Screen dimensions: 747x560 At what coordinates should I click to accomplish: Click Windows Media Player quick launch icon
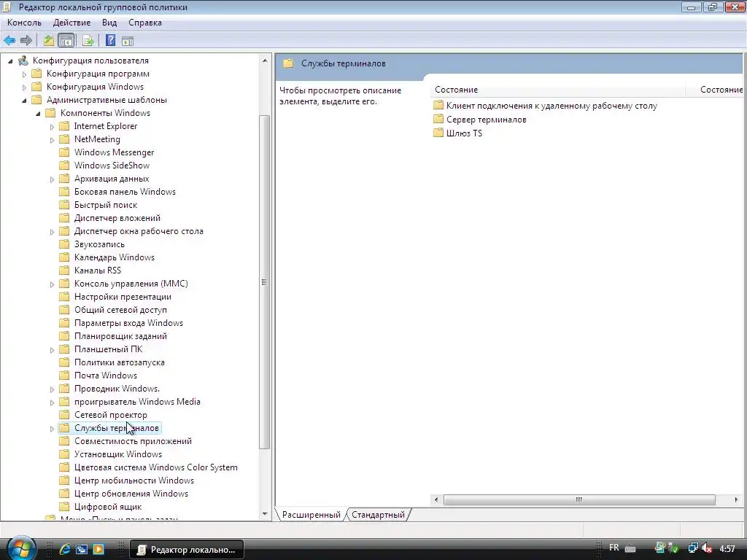click(98, 549)
